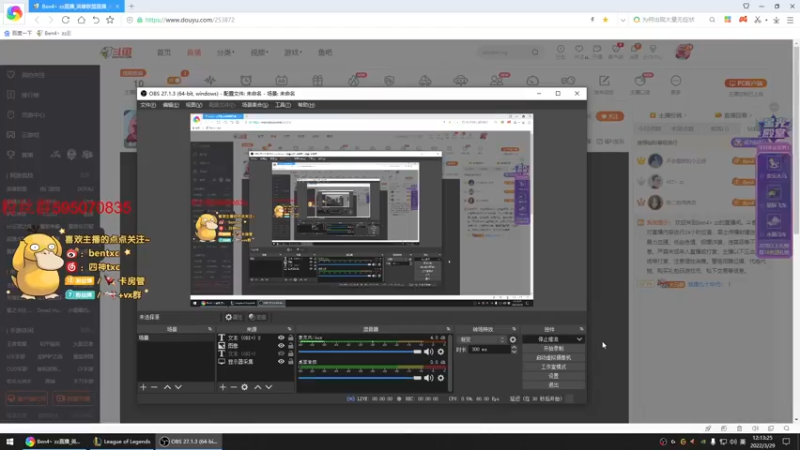
Task: Open 桌面音频 audio settings gear
Action: coord(441,378)
